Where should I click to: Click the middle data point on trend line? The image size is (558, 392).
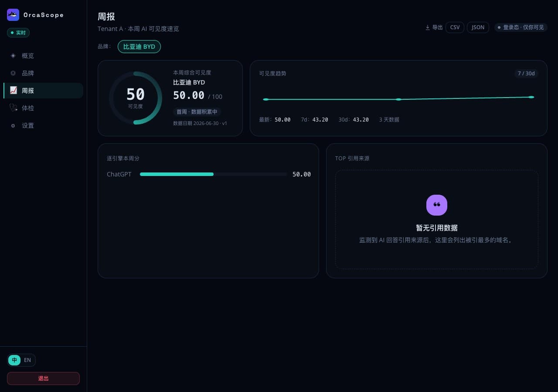398,99
